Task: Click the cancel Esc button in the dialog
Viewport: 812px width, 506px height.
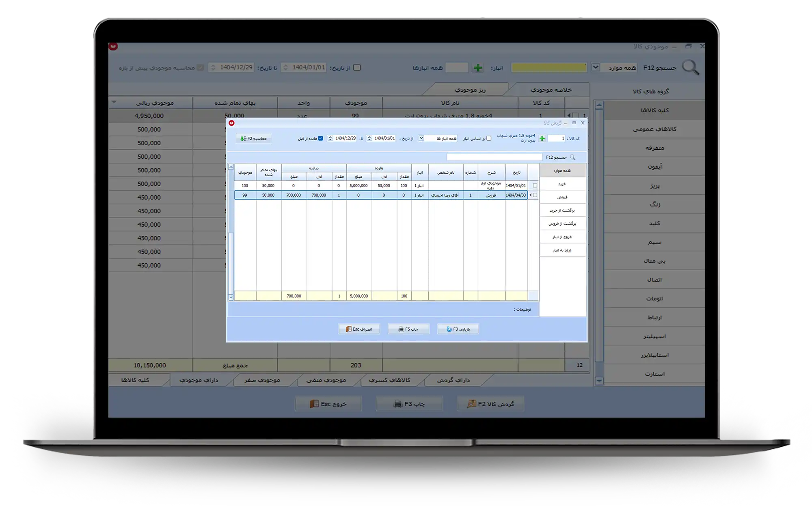Action: coord(359,329)
